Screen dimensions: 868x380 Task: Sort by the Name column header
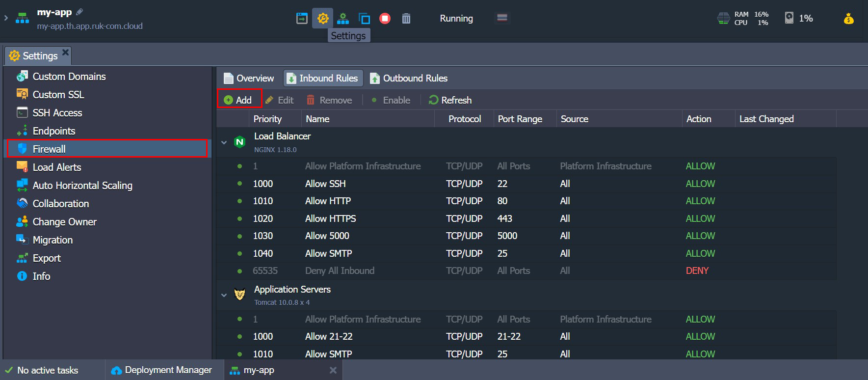368,119
